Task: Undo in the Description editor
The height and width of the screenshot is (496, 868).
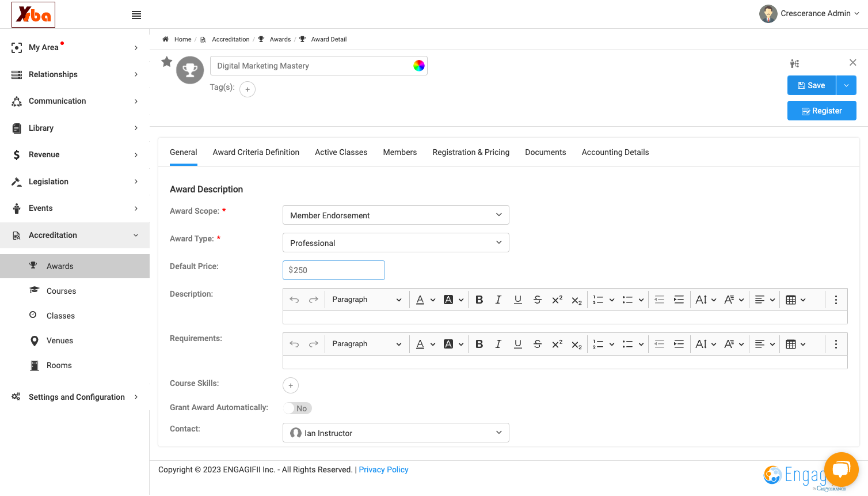Action: [x=294, y=300]
